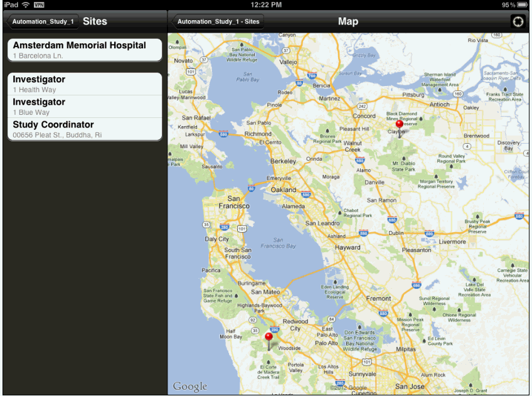Tap the 12:22 PM clock
The image size is (532, 396).
tap(266, 5)
